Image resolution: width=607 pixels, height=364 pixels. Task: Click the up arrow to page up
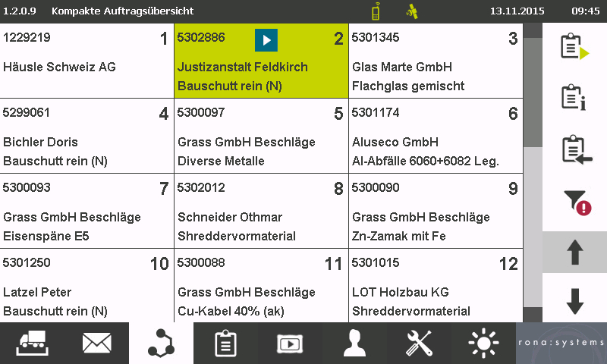pos(575,253)
